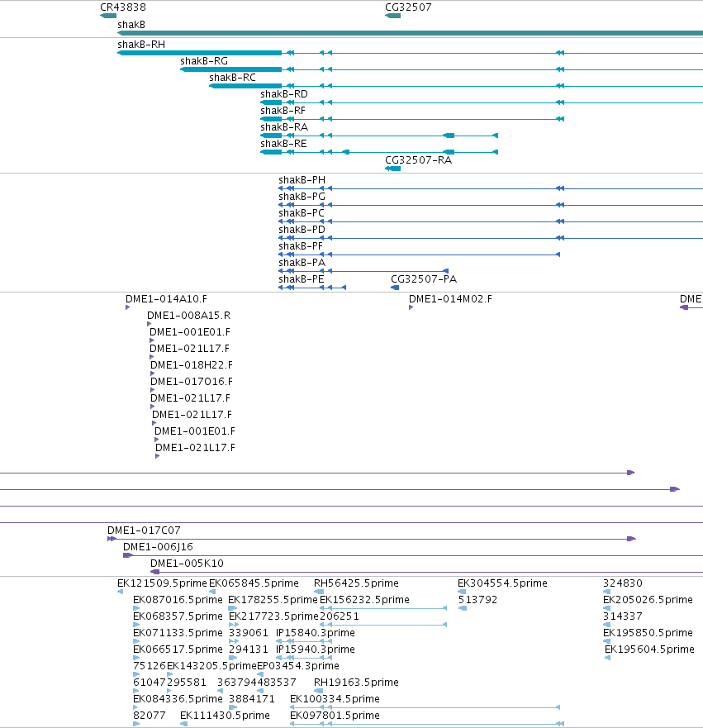Click the EK156232.5prime EST label

click(x=365, y=600)
